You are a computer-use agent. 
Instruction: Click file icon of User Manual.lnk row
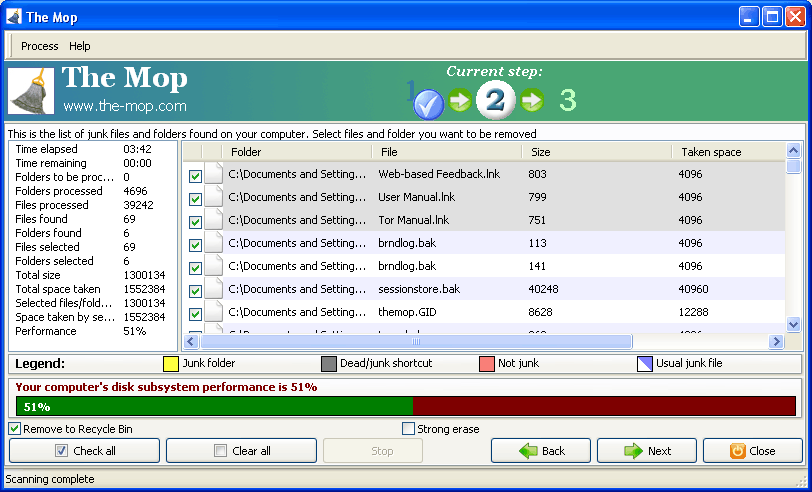[213, 197]
